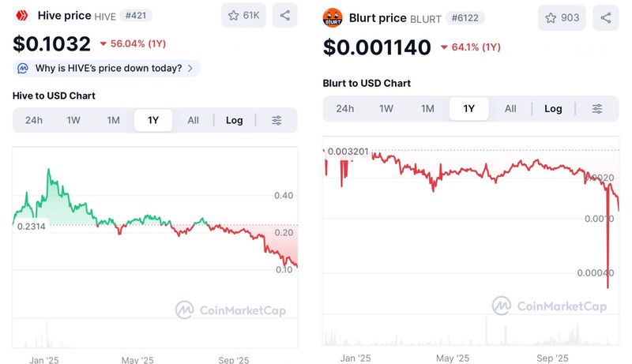Expand 'Why is HIVE's price down today?'
The height and width of the screenshot is (364, 632).
pos(106,68)
